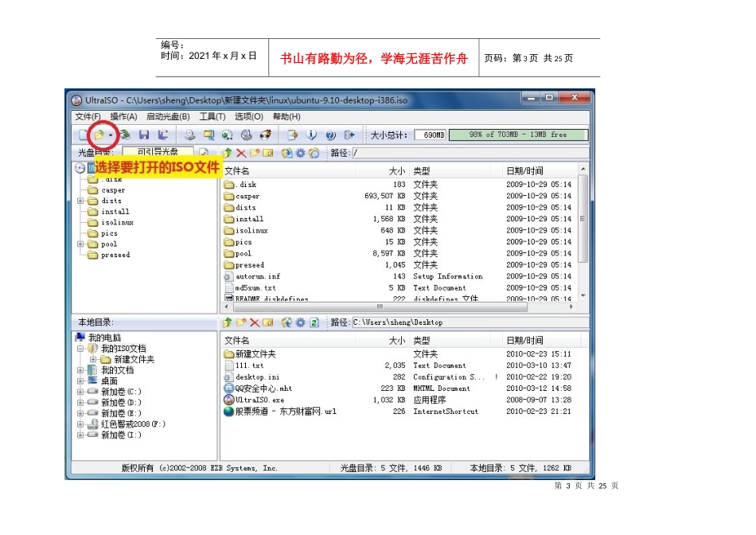Screen dimensions: 756x535
Task: Click the Burn CD image icon
Action: pos(265,135)
